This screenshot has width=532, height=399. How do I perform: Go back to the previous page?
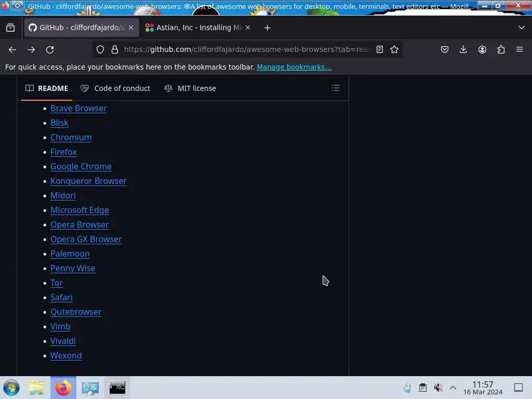[12, 49]
